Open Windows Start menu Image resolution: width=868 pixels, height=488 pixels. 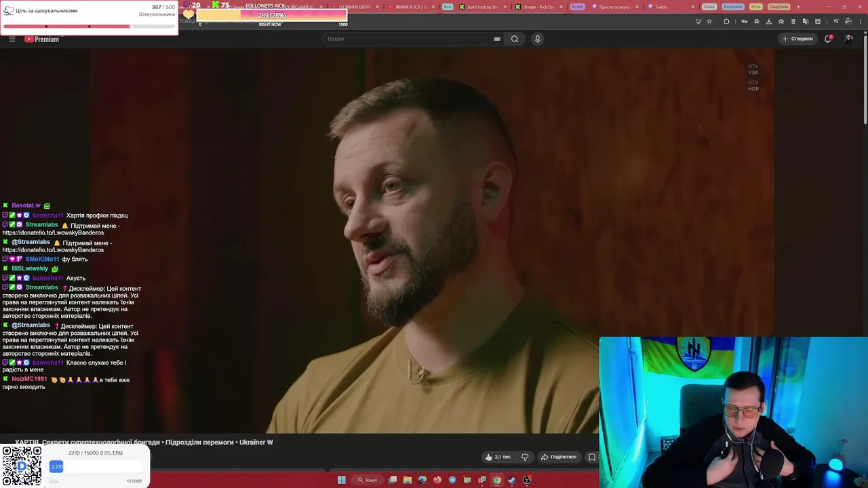(342, 480)
